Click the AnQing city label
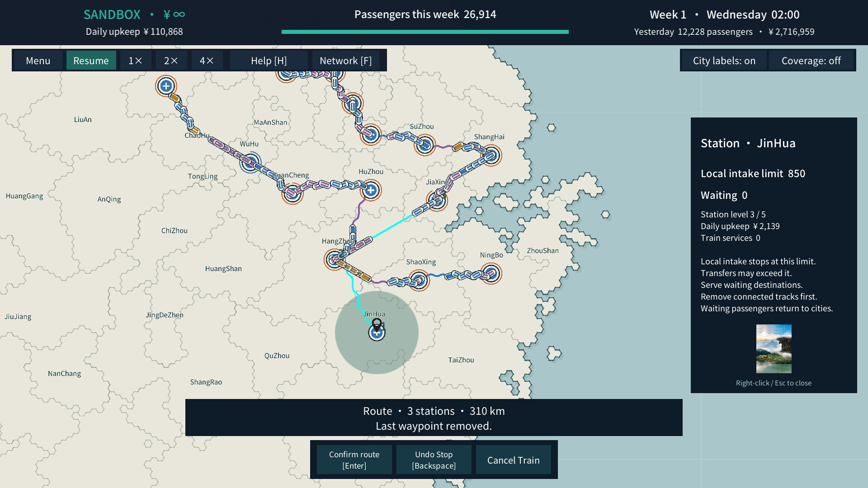The height and width of the screenshot is (488, 868). coord(109,199)
